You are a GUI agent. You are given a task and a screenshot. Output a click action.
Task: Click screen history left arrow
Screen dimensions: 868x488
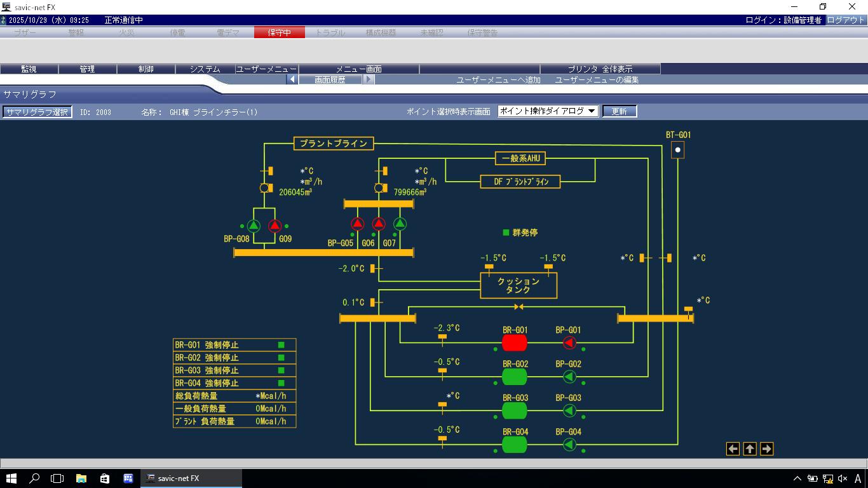[292, 80]
